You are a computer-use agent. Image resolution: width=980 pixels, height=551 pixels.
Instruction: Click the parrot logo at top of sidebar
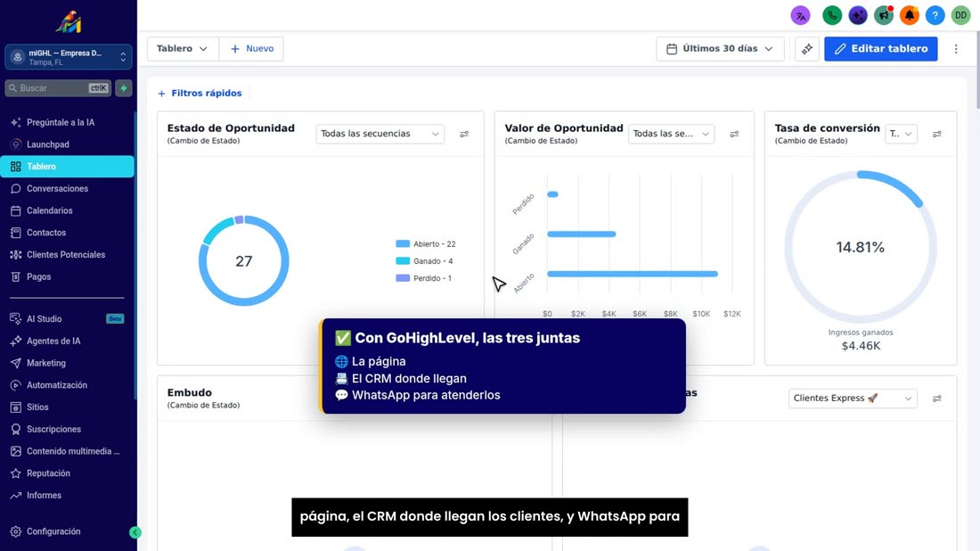tap(68, 22)
